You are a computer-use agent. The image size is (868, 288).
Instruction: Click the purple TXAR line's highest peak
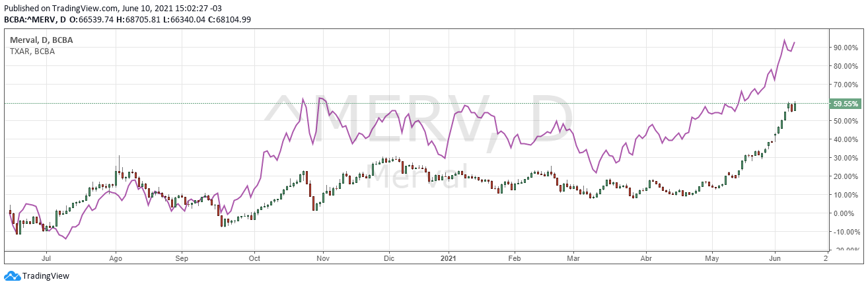[x=784, y=40]
